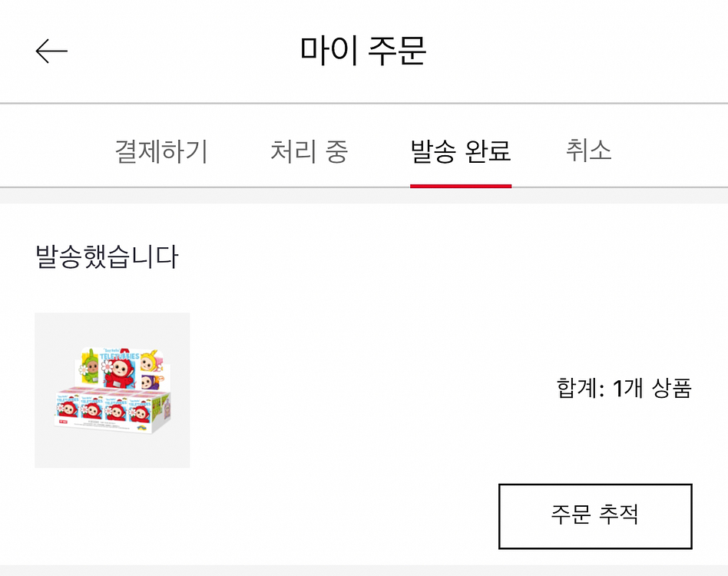Select the 발송 완료 tab
The image size is (728, 576).
[x=461, y=151]
